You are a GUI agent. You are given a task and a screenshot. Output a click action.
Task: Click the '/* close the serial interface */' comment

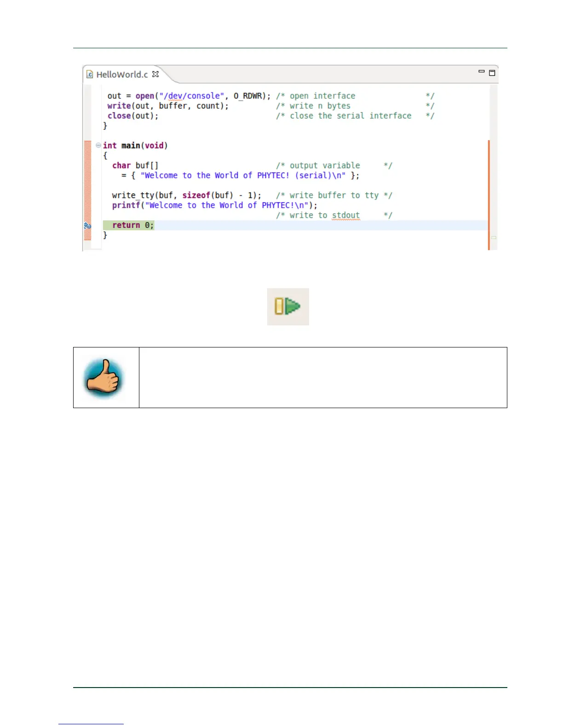pyautogui.click(x=355, y=116)
